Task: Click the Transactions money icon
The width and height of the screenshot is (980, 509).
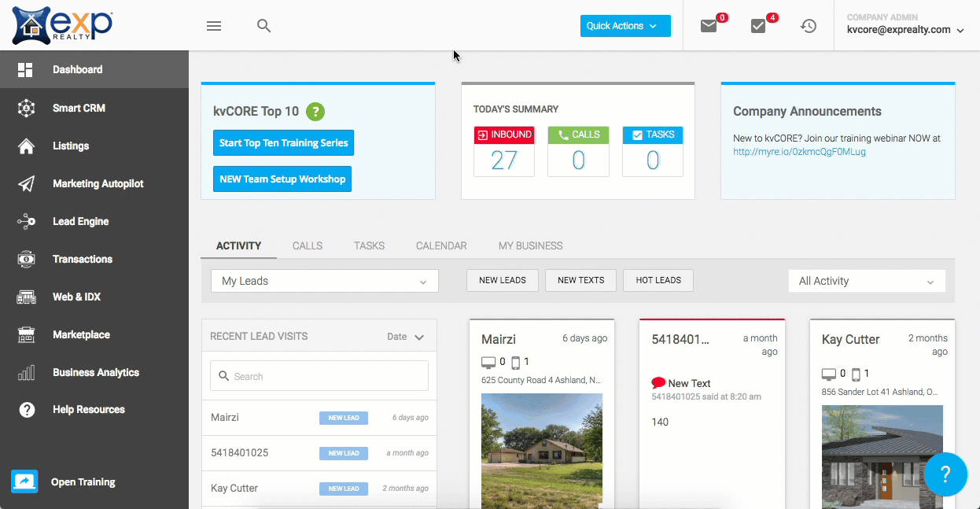Action: [26, 260]
